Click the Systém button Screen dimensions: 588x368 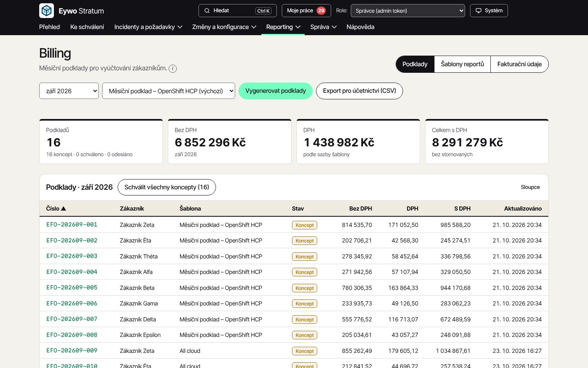[x=489, y=11]
